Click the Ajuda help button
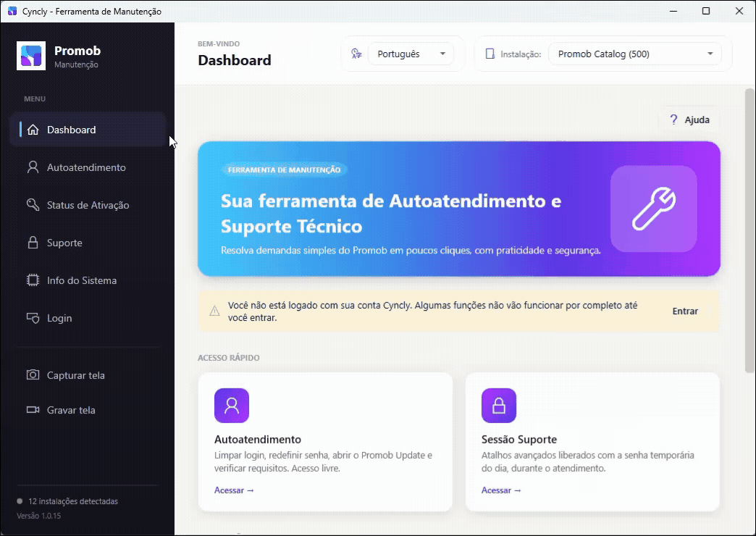 click(x=689, y=120)
